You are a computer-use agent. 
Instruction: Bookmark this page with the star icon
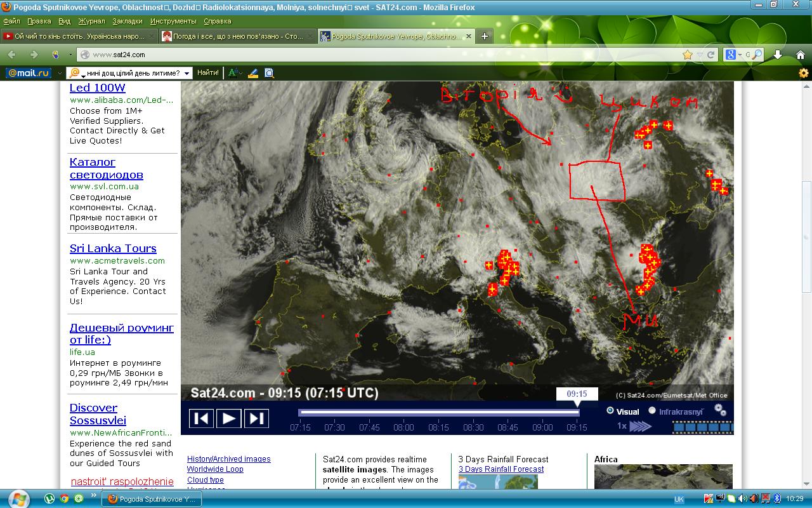687,55
